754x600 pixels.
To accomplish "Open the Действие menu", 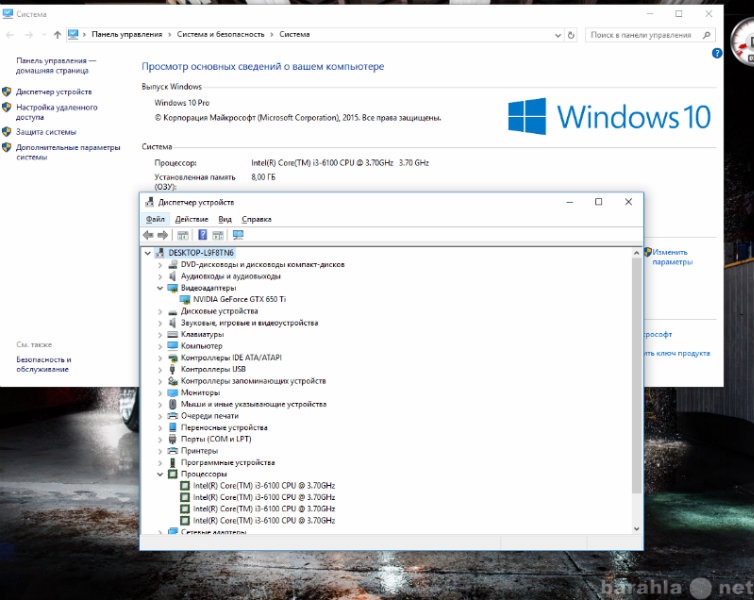I will click(191, 219).
